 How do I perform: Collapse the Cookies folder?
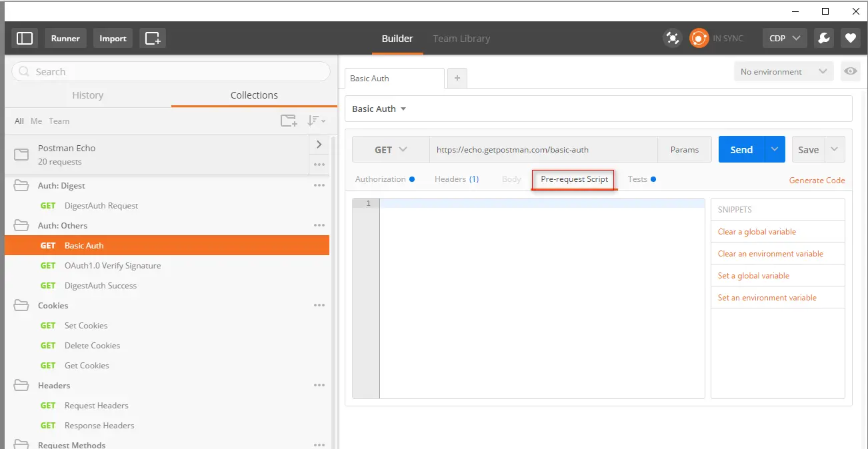(x=21, y=305)
